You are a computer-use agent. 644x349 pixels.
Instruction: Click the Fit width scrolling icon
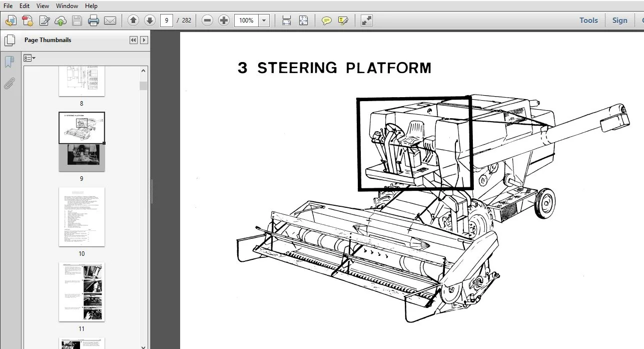click(287, 21)
